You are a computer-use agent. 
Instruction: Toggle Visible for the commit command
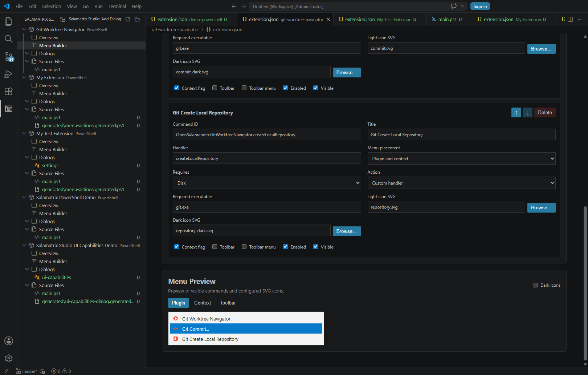(x=316, y=88)
